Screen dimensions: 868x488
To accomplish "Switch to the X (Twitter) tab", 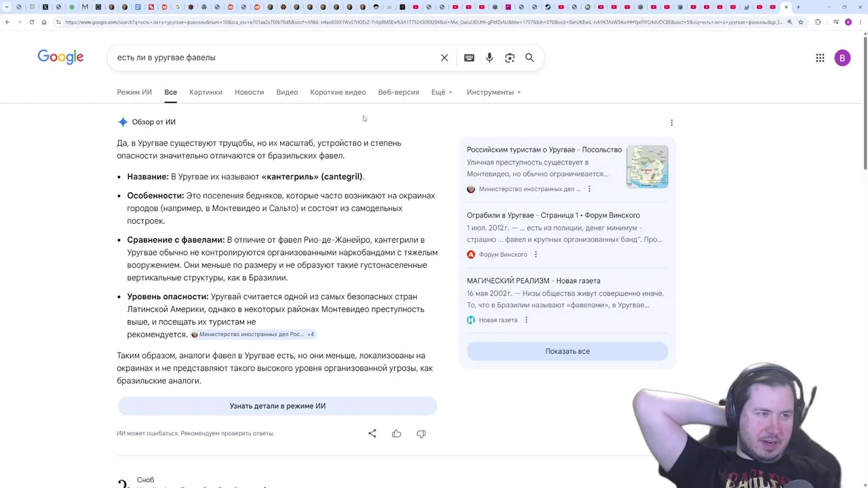I will 45,7.
